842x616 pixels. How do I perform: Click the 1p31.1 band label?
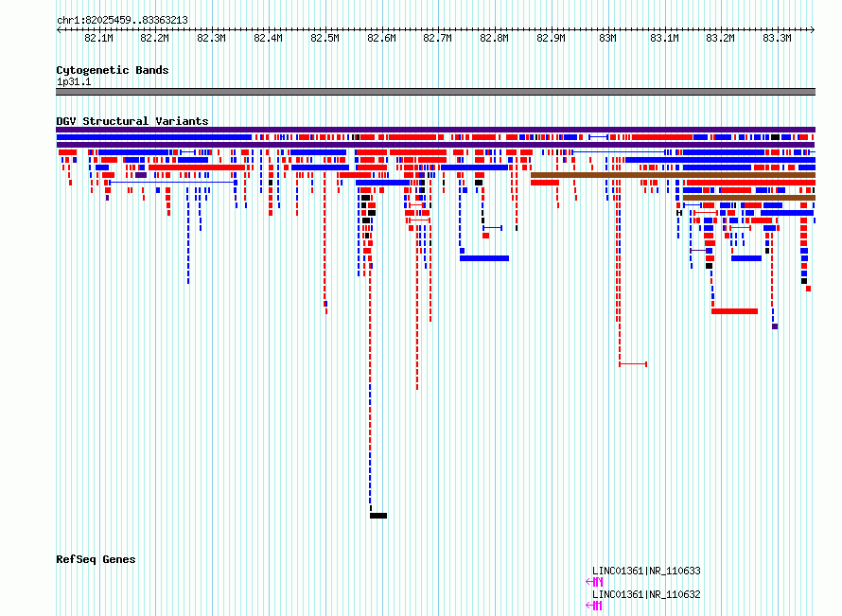click(74, 81)
